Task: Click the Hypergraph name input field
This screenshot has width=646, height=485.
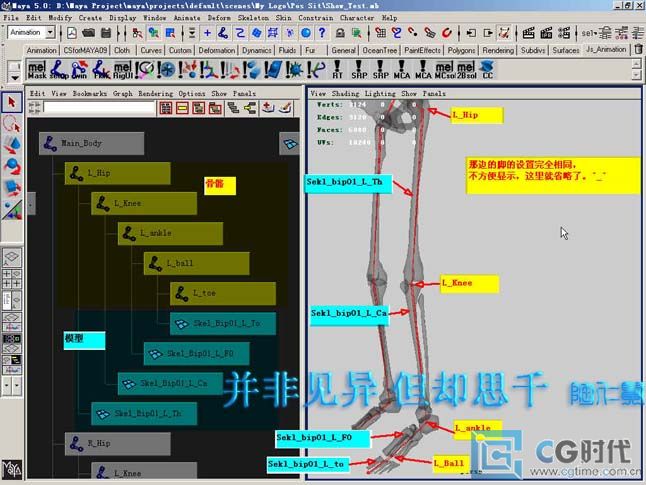Action: (99, 108)
